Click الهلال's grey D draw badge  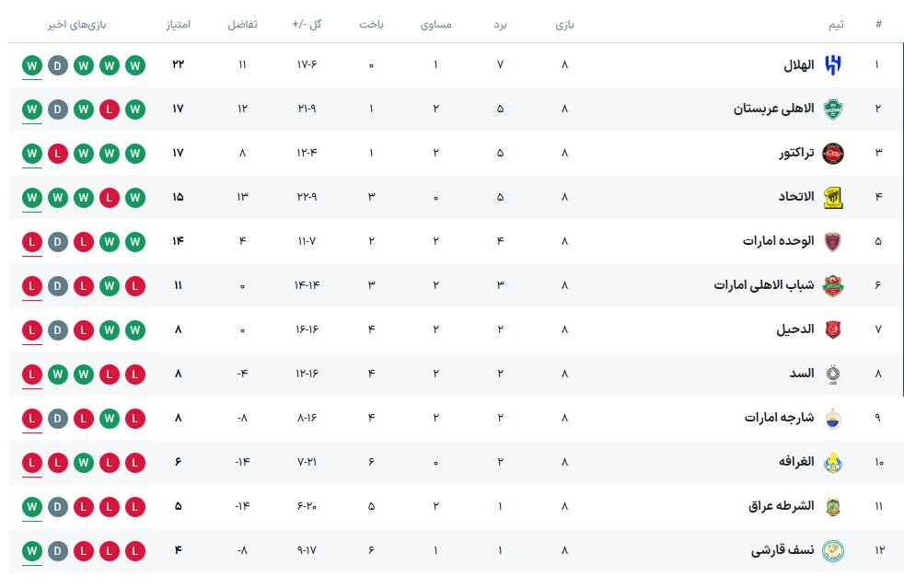pyautogui.click(x=58, y=64)
